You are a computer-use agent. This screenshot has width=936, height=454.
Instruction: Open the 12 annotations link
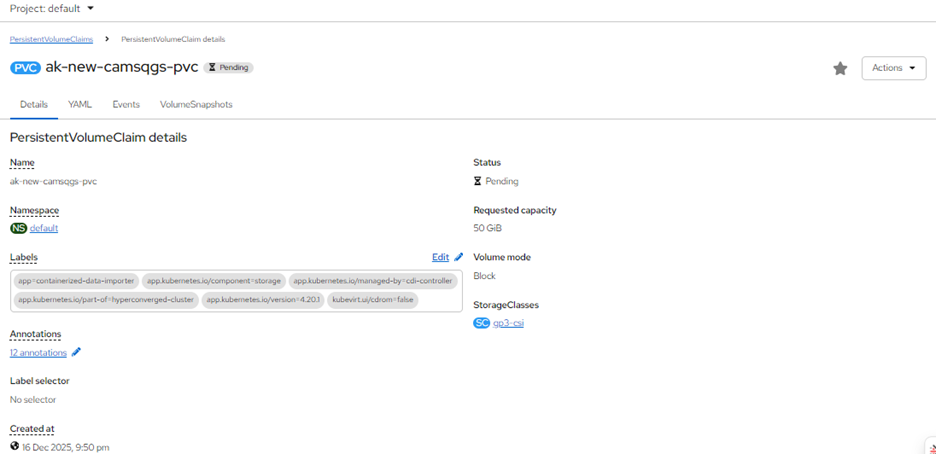tap(38, 353)
